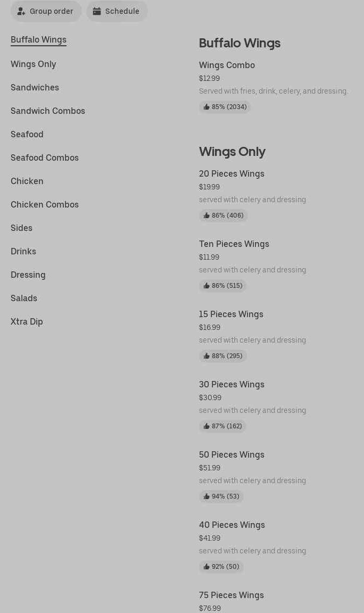
Task: Open the Wings Combo item
Action: pos(227,65)
